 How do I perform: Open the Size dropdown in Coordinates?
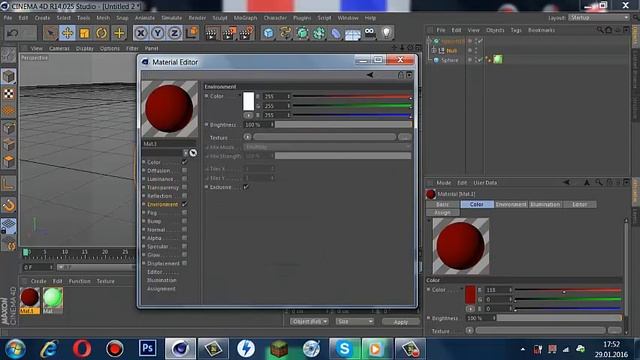[x=354, y=322]
